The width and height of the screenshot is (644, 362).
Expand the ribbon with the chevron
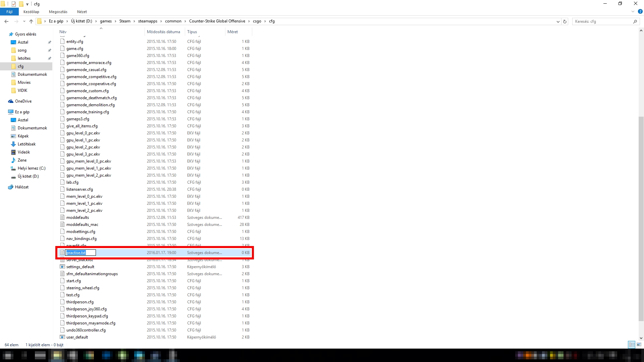633,11
